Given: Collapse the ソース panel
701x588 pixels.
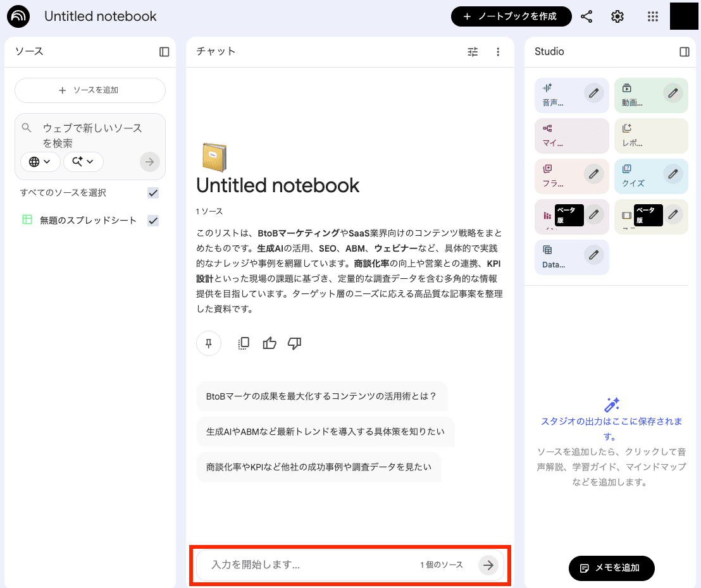Looking at the screenshot, I should pyautogui.click(x=164, y=52).
